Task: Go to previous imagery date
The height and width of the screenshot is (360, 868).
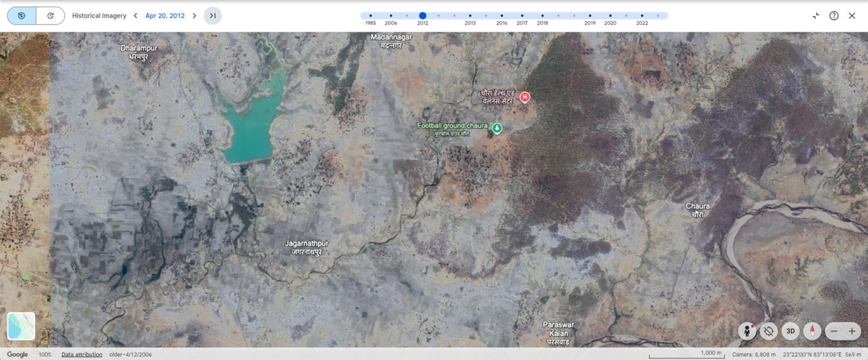Action: coord(135,16)
